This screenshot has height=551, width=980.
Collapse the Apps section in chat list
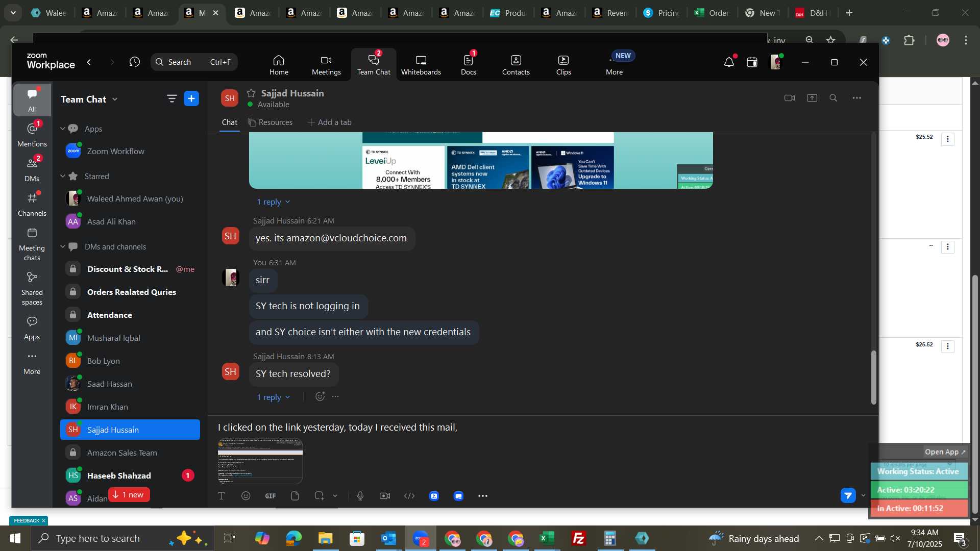(x=63, y=129)
